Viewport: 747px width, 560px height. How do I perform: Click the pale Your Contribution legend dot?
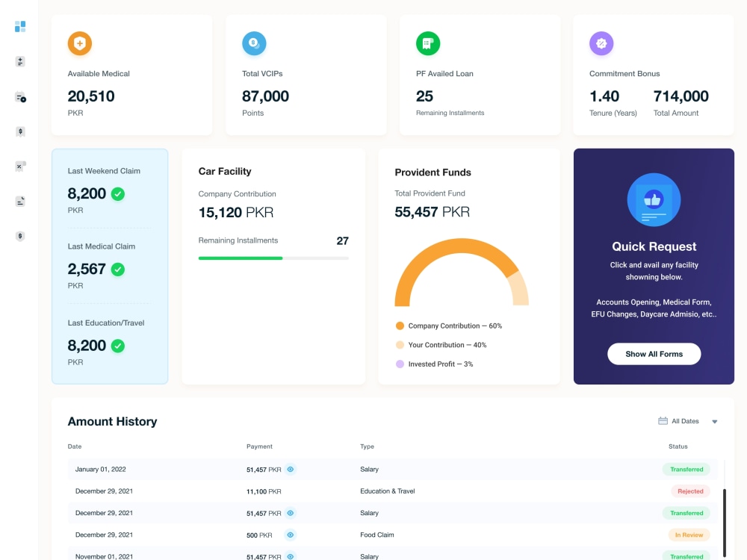[x=400, y=345]
